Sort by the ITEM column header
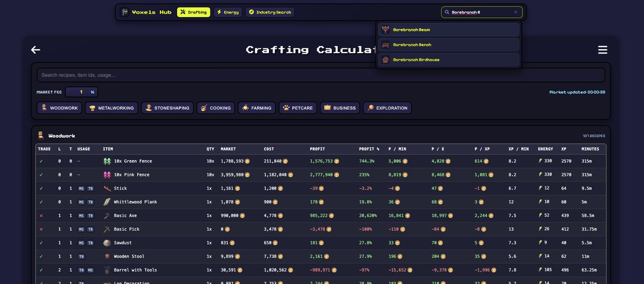 (108, 149)
